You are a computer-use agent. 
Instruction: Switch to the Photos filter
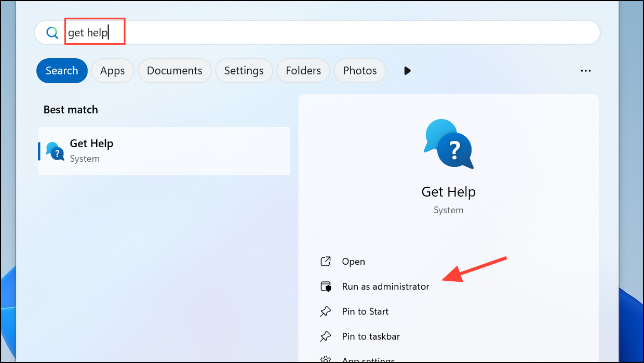(360, 71)
